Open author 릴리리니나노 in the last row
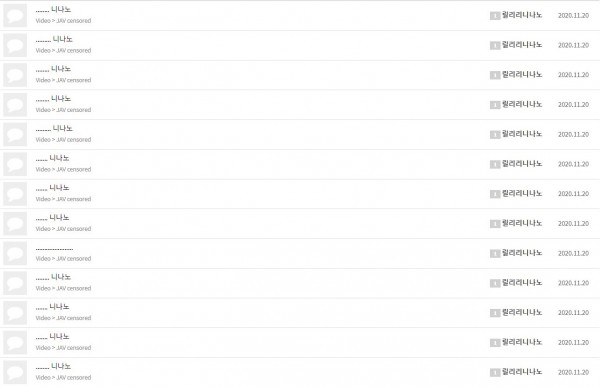Viewport: 600px width, 387px height. point(522,372)
